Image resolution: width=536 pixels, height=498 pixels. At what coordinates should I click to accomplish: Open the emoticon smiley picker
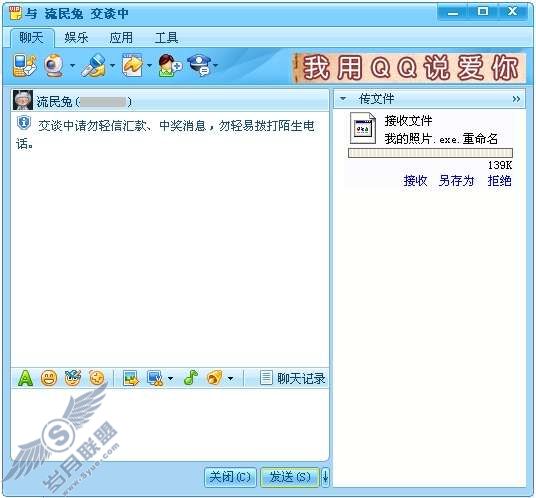(x=49, y=378)
